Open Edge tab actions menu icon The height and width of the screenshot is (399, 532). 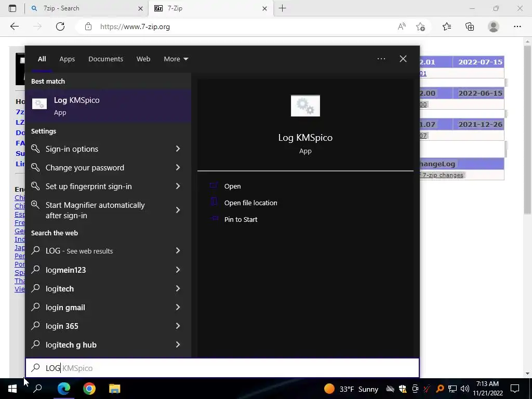(12, 8)
